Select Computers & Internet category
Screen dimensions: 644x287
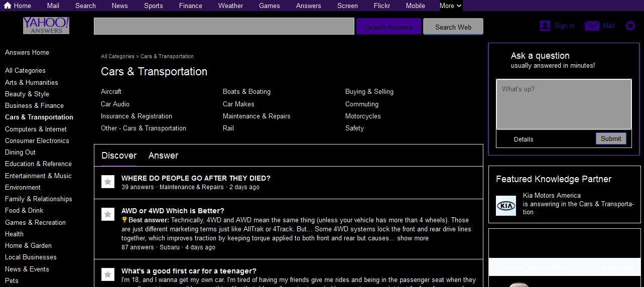(36, 129)
